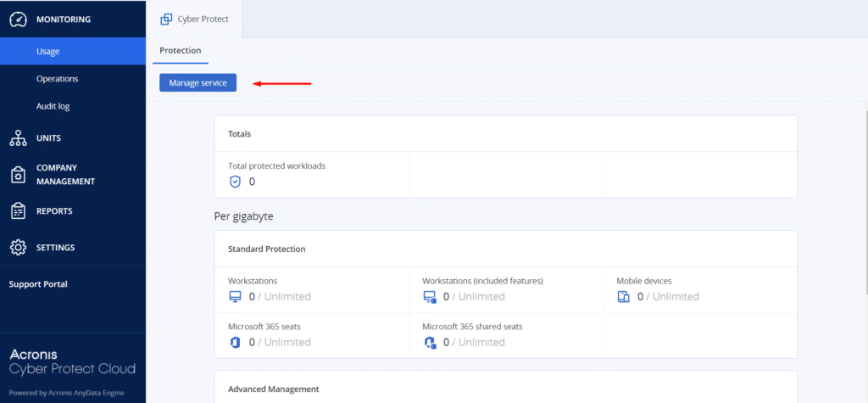Click the Total protected workloads value 0

pos(252,182)
